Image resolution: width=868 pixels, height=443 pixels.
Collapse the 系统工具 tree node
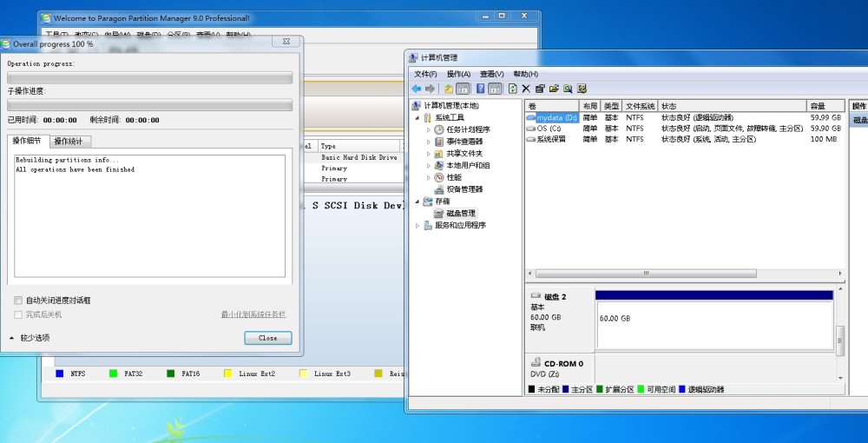point(418,118)
